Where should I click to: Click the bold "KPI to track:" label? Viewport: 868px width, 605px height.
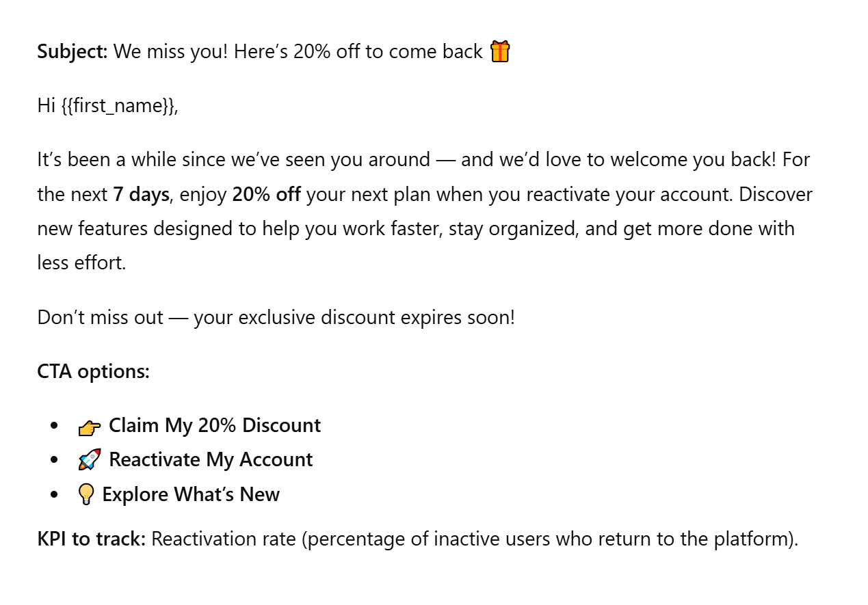92,539
